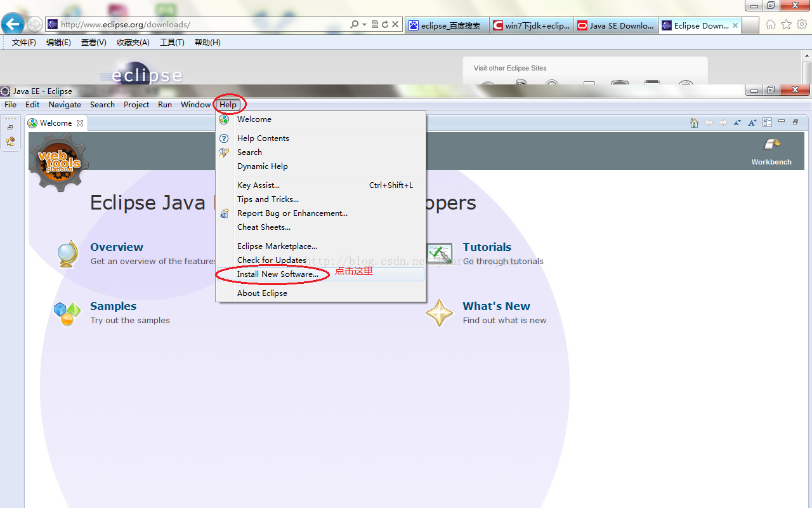This screenshot has width=812, height=508.
Task: Click the Samples shapes icon
Action: 67,313
